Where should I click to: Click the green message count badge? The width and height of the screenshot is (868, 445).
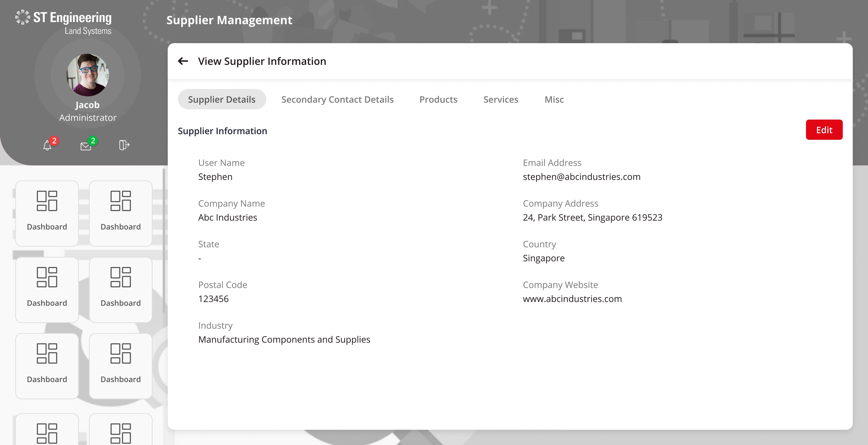pos(93,141)
